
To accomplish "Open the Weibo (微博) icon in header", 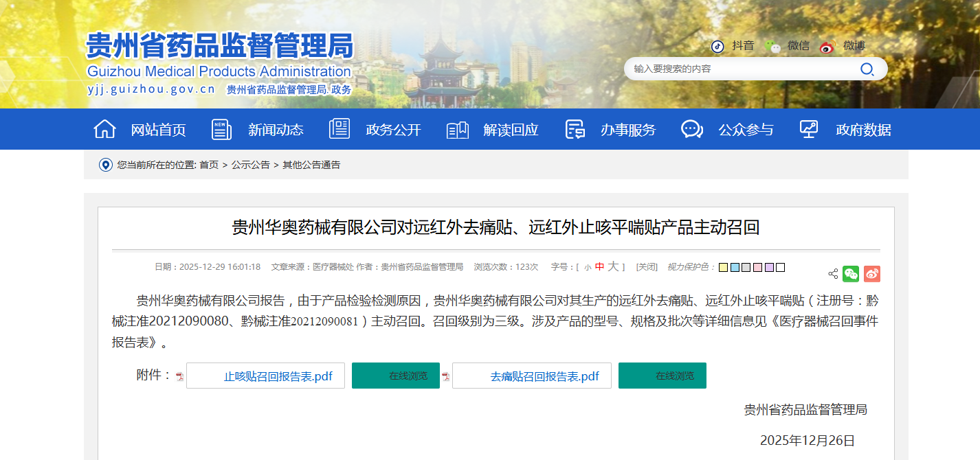I will (827, 47).
